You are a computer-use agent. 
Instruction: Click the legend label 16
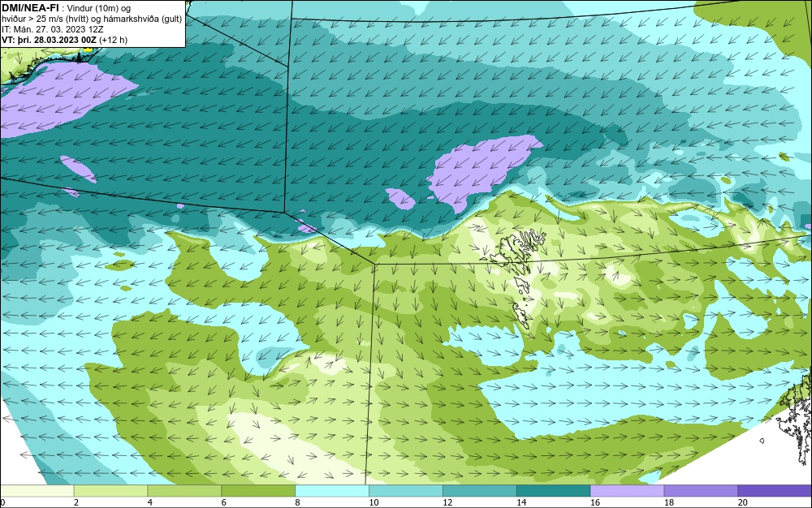click(595, 502)
